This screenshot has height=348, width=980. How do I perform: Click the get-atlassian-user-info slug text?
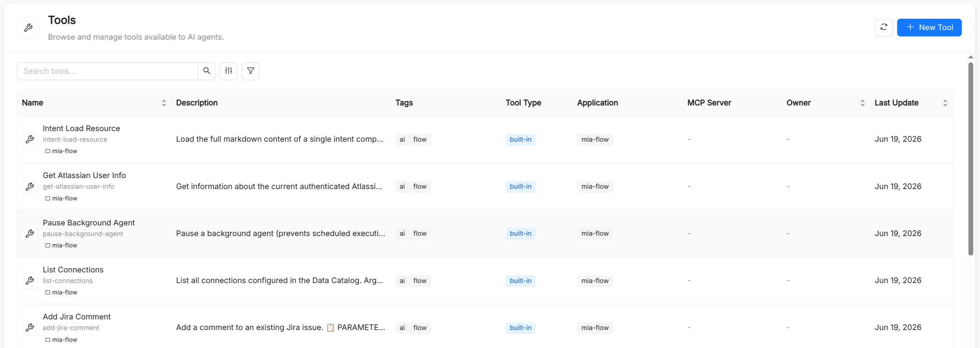click(x=78, y=186)
